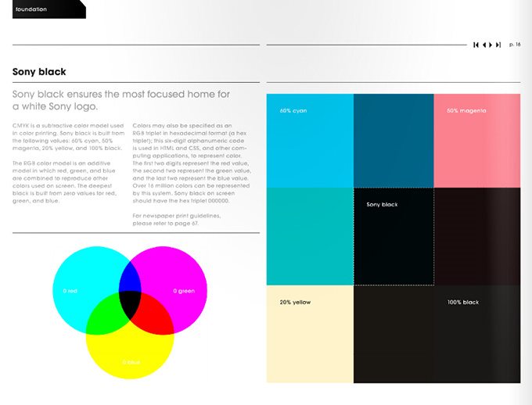This screenshot has width=532, height=405.
Task: Click the Sony black page heading
Action: point(39,72)
